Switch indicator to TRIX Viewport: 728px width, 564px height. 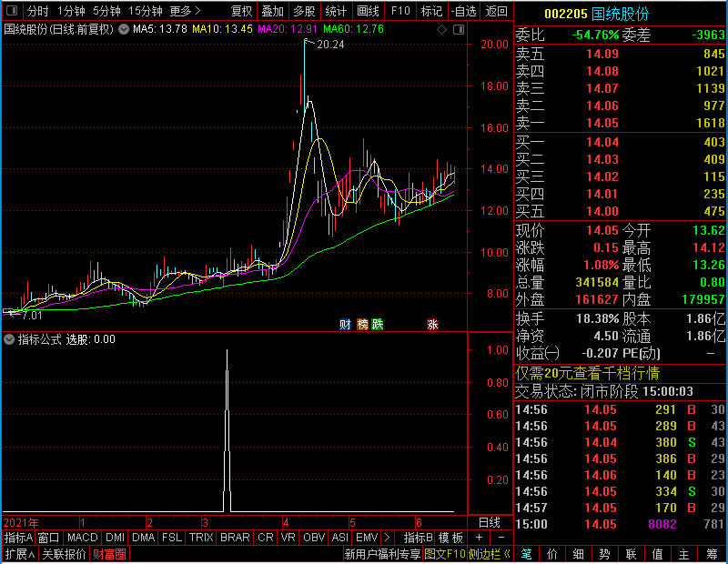click(201, 538)
